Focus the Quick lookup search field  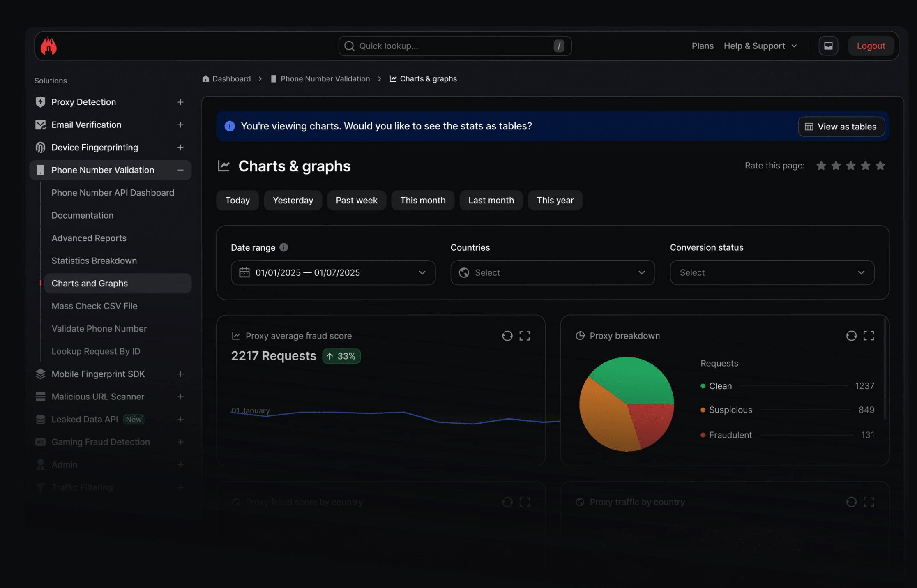[455, 46]
